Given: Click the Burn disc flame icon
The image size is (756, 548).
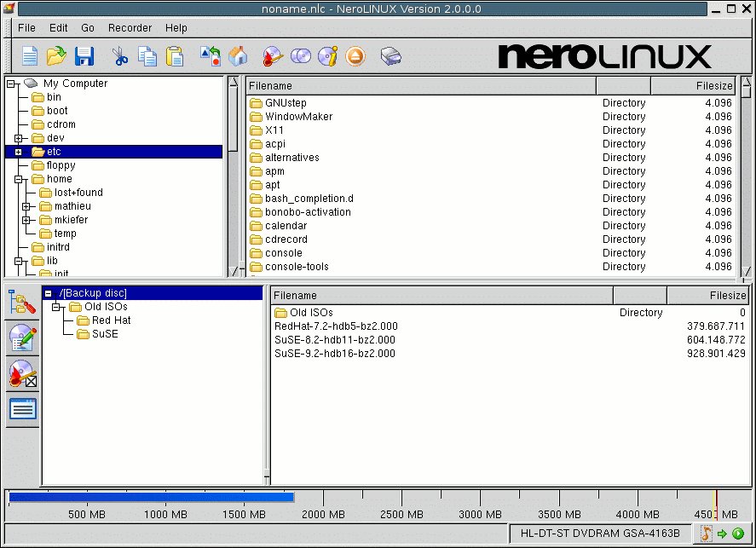Looking at the screenshot, I should pyautogui.click(x=273, y=56).
